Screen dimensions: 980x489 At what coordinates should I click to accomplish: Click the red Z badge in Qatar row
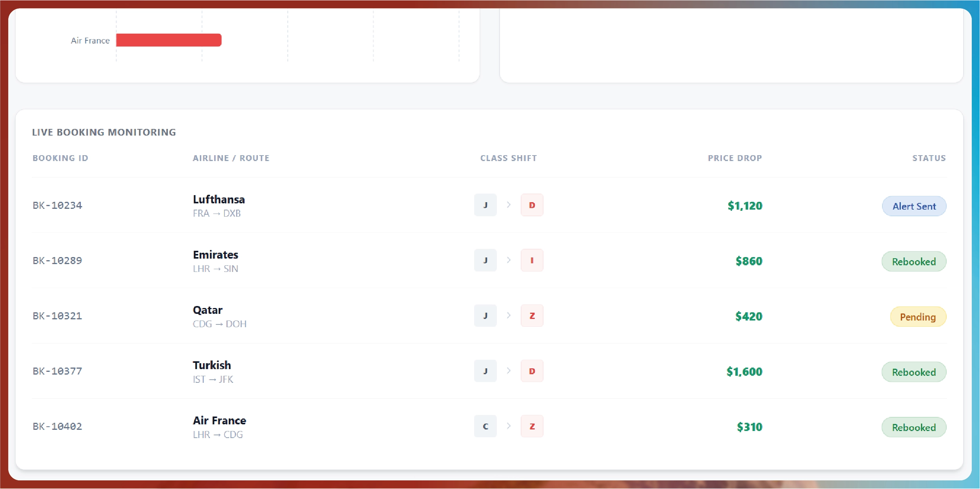(532, 315)
